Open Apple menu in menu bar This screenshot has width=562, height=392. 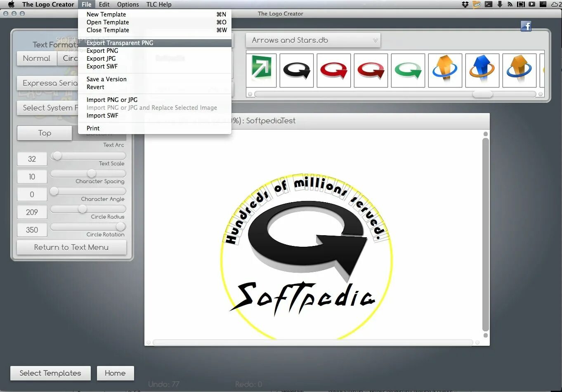(11, 4)
